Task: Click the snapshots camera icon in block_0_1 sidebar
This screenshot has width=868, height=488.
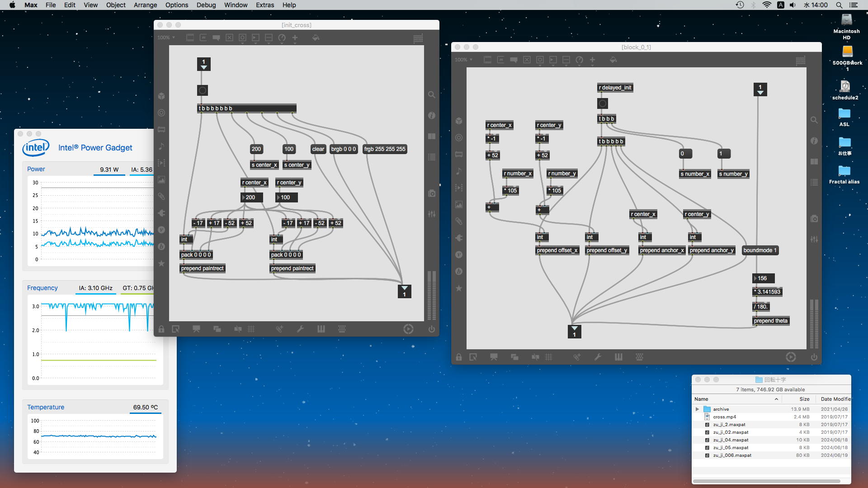Action: [814, 219]
